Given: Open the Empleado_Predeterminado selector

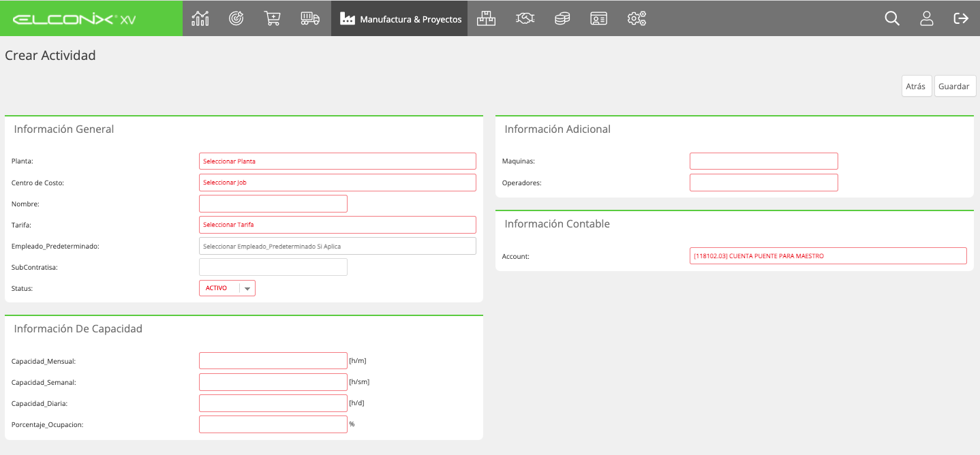Looking at the screenshot, I should point(337,246).
